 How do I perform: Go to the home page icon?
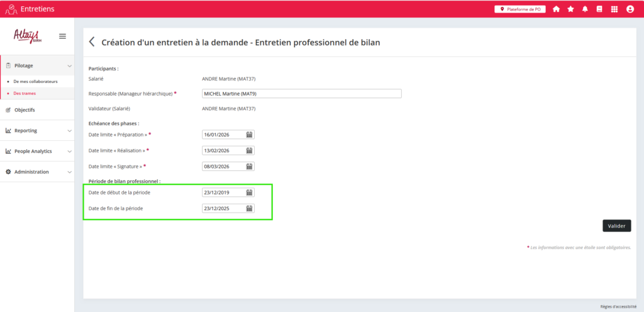[556, 9]
